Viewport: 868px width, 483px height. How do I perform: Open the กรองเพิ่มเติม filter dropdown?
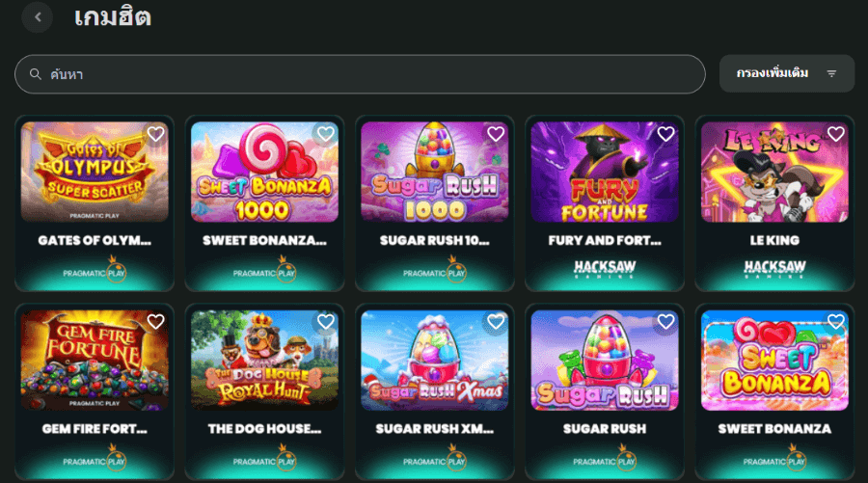coord(787,73)
